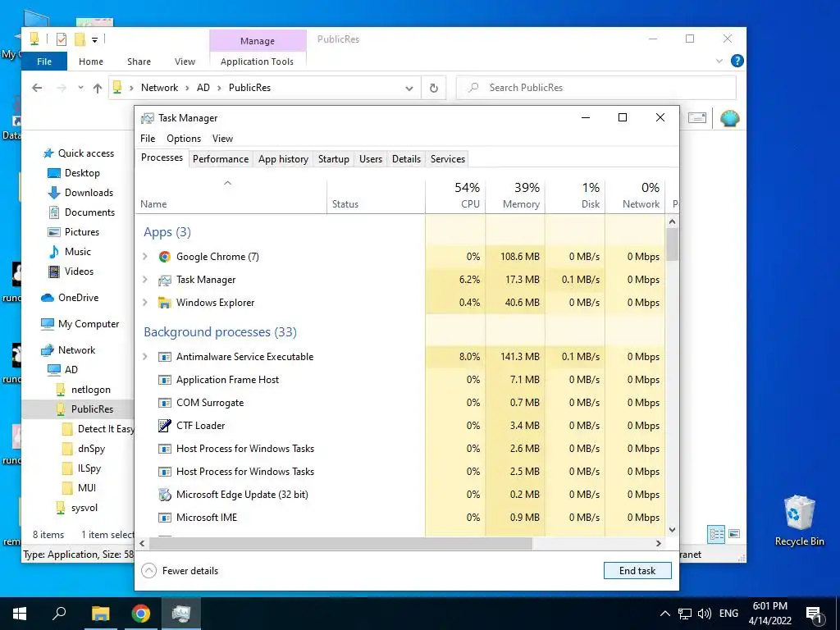Go back in File Explorer
840x630 pixels.
click(x=37, y=88)
